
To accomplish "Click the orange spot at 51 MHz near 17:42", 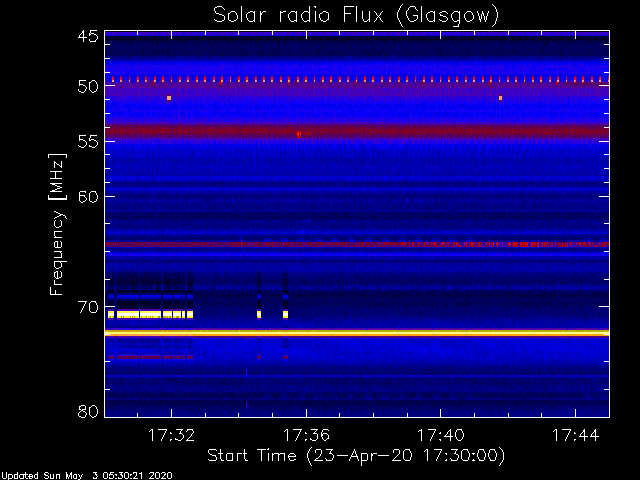I will coord(500,98).
